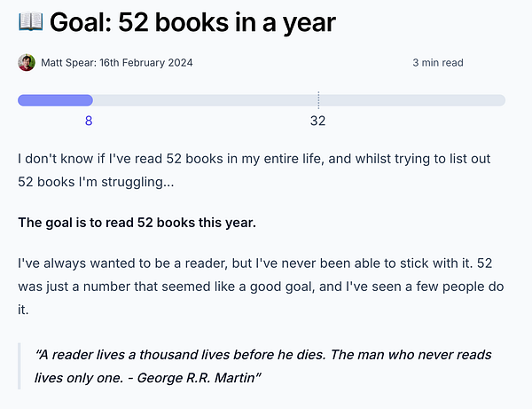This screenshot has height=409, width=532.
Task: Click the 'Goal: 52 books in a year' heading
Action: coord(192,22)
